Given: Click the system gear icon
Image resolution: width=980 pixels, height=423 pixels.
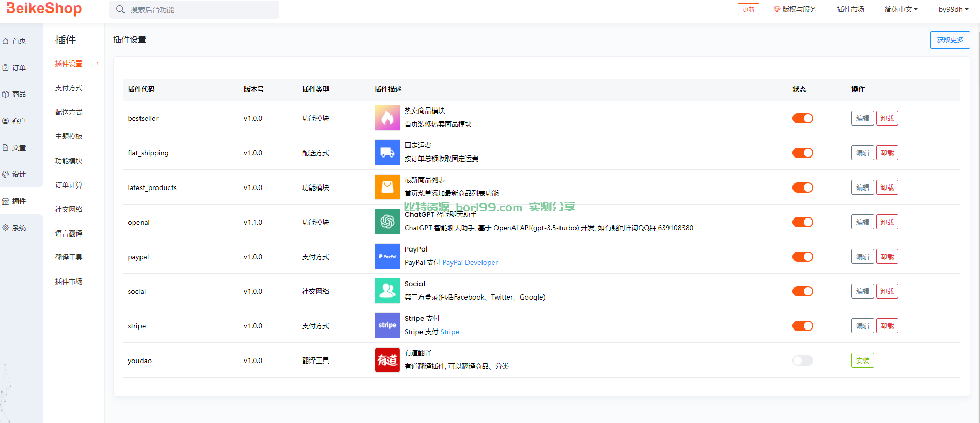Looking at the screenshot, I should click(x=6, y=228).
